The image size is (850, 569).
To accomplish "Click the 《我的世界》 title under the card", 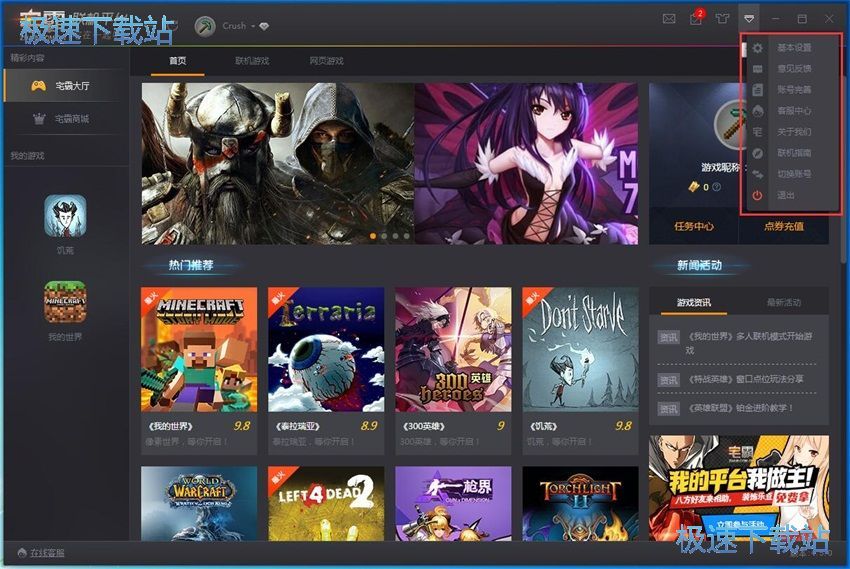I will click(170, 426).
